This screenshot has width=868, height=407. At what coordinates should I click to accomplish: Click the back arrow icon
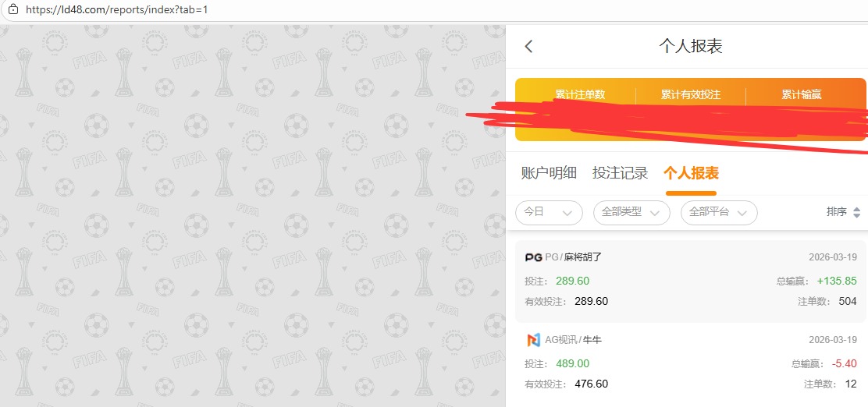pyautogui.click(x=528, y=47)
